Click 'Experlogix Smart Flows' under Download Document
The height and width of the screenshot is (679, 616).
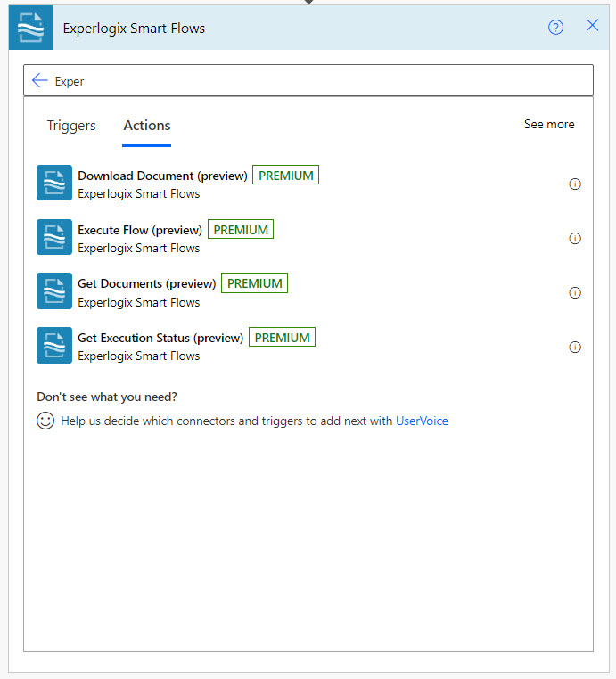(138, 194)
